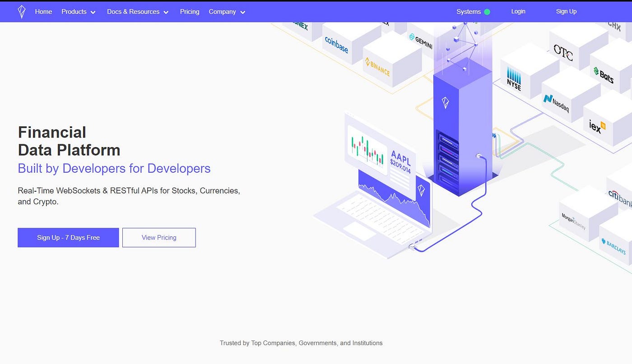
Task: Check Systems status link
Action: 469,12
